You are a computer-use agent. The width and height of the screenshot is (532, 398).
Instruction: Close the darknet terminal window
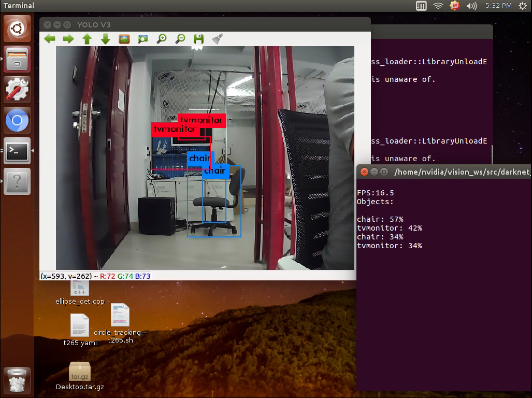[364, 172]
